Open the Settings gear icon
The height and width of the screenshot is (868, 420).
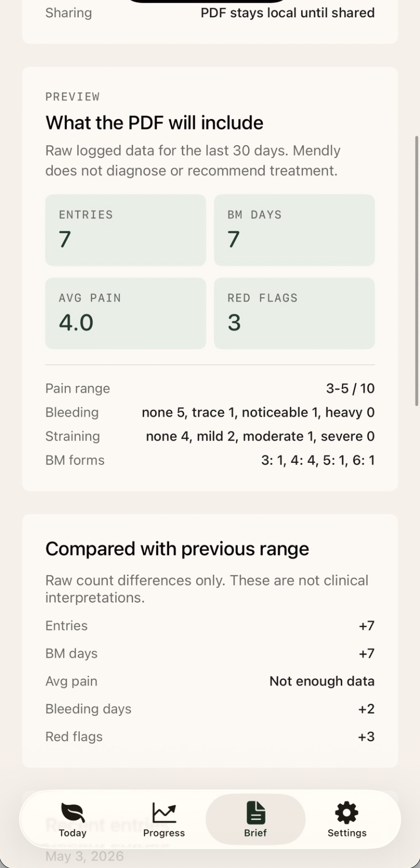click(347, 813)
